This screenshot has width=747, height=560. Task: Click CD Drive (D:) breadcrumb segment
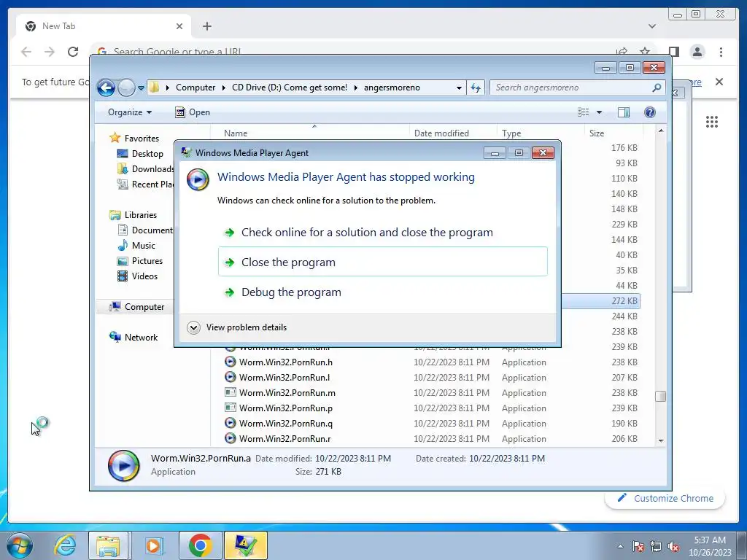point(289,87)
